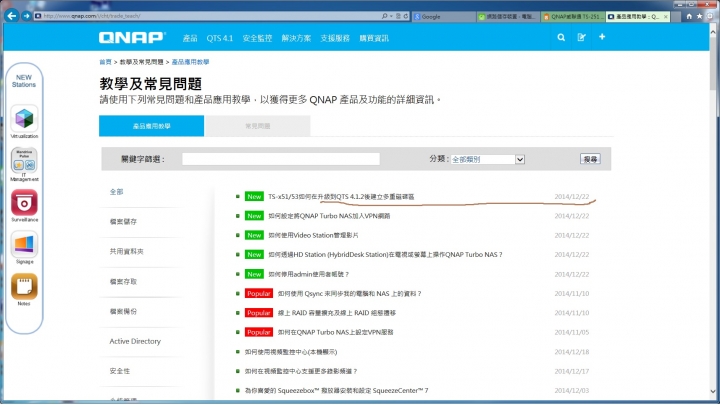Screen dimensions: 720x405
Task: Open the Qsync tutorial link
Action: pyautogui.click(x=349, y=293)
